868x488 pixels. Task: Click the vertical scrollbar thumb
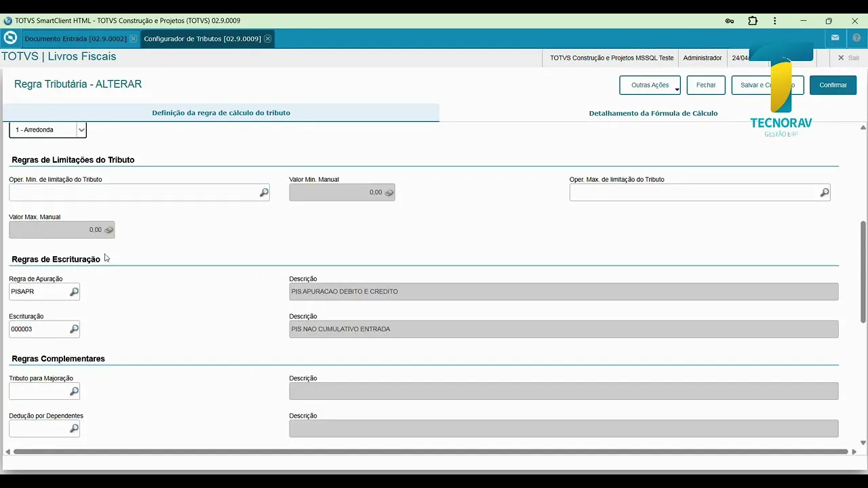(x=863, y=271)
